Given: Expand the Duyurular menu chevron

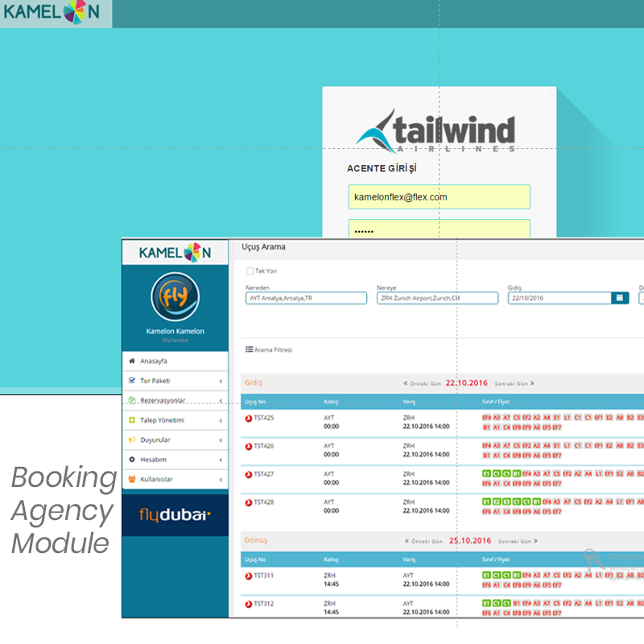Looking at the screenshot, I should 221,440.
